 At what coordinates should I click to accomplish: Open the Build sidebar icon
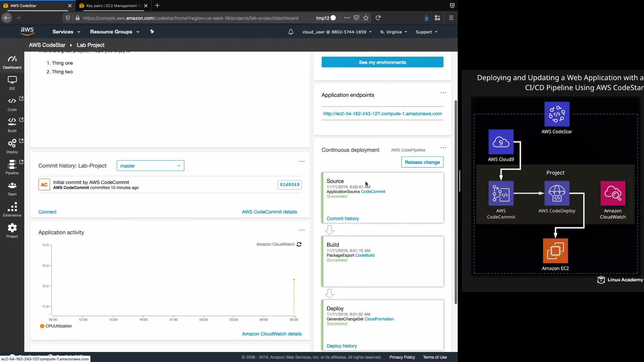click(12, 125)
